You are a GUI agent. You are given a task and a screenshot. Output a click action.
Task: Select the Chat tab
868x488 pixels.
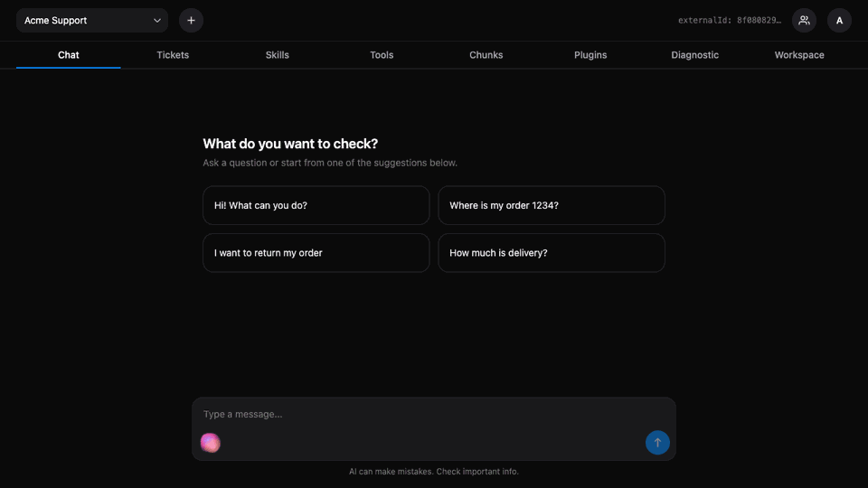[68, 55]
